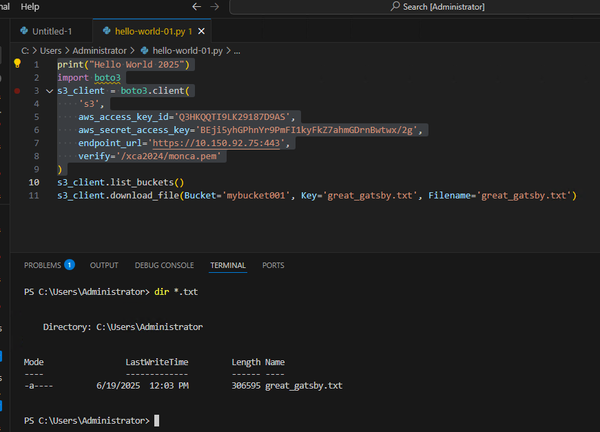Select the hello-world-01.py editor tab
This screenshot has width=600, height=432.
[152, 32]
